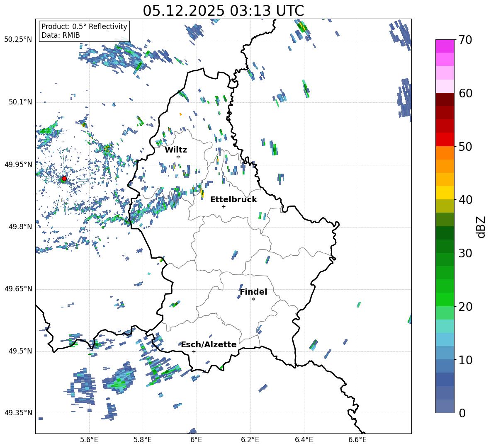
Task: Click the colorbar tick label 60
Action: pos(465,93)
